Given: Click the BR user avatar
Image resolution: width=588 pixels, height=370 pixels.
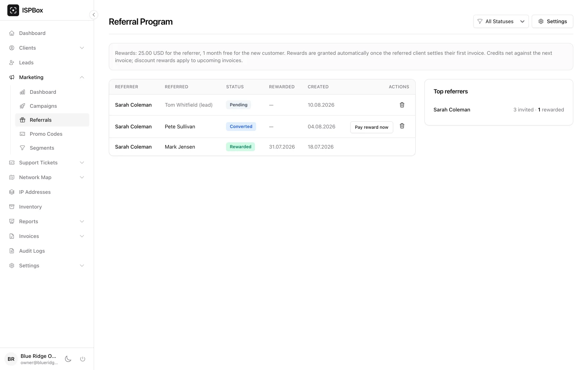Looking at the screenshot, I should pyautogui.click(x=11, y=359).
